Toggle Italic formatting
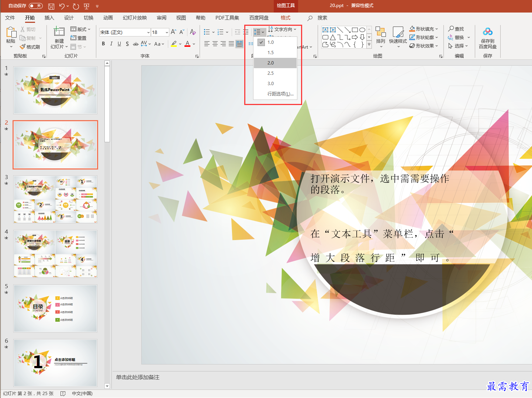This screenshot has width=532, height=398. [x=111, y=44]
